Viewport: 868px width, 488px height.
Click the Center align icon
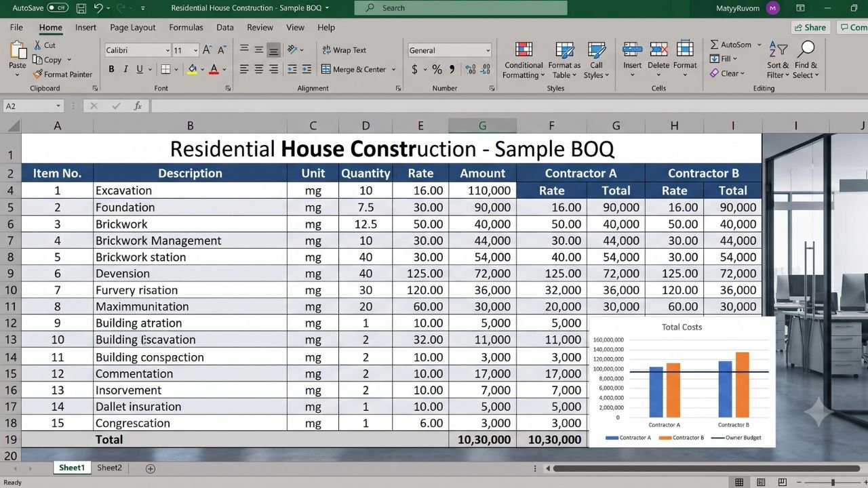259,70
